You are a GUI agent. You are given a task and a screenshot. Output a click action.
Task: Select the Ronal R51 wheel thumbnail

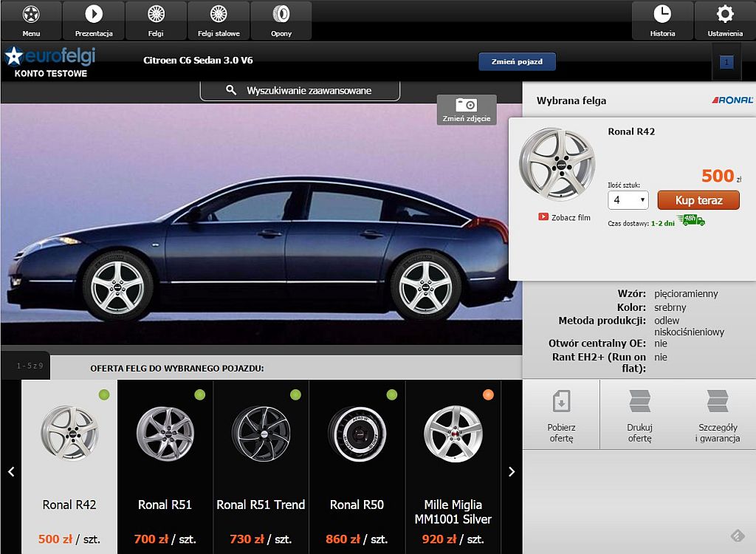165,433
